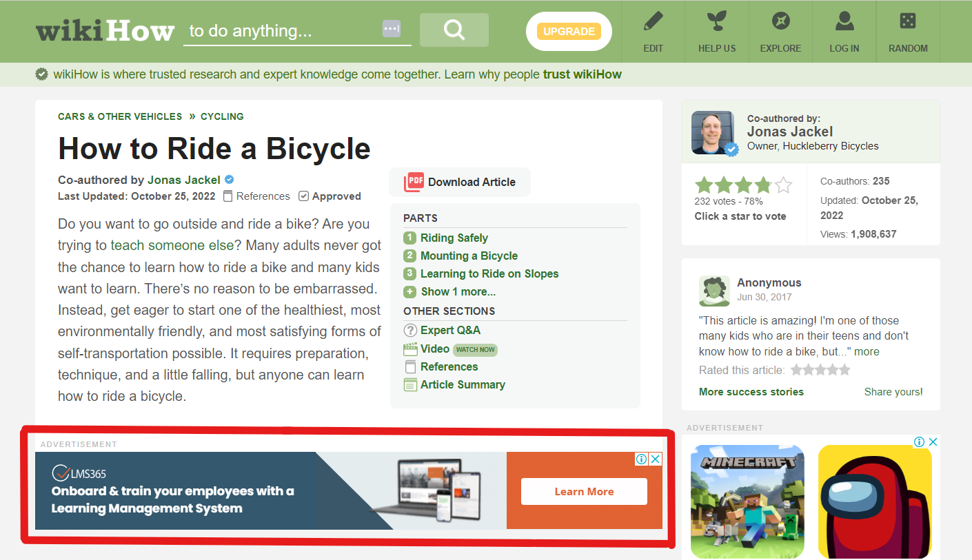
Task: Expand the Anonymous review with more
Action: click(867, 351)
